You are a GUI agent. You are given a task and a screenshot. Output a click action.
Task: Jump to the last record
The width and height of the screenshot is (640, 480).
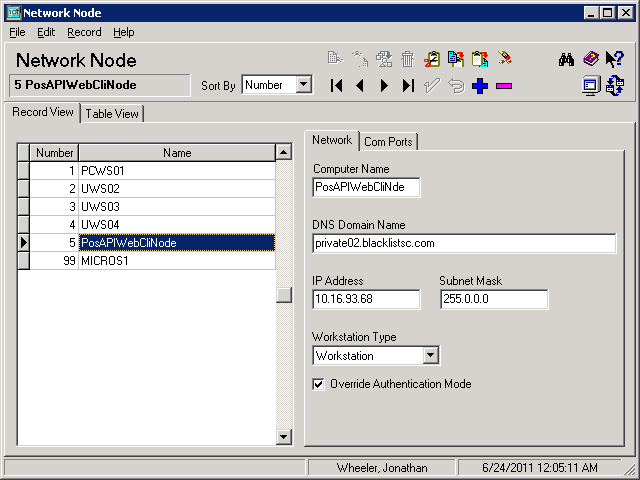click(x=408, y=86)
